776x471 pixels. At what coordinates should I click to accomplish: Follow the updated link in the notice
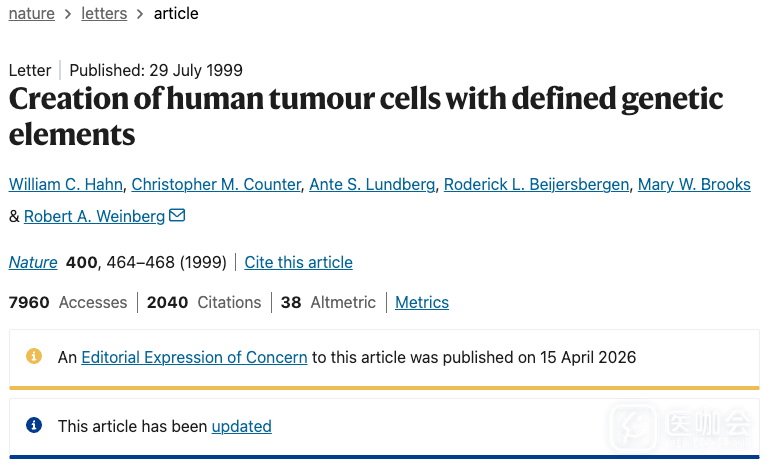point(241,426)
